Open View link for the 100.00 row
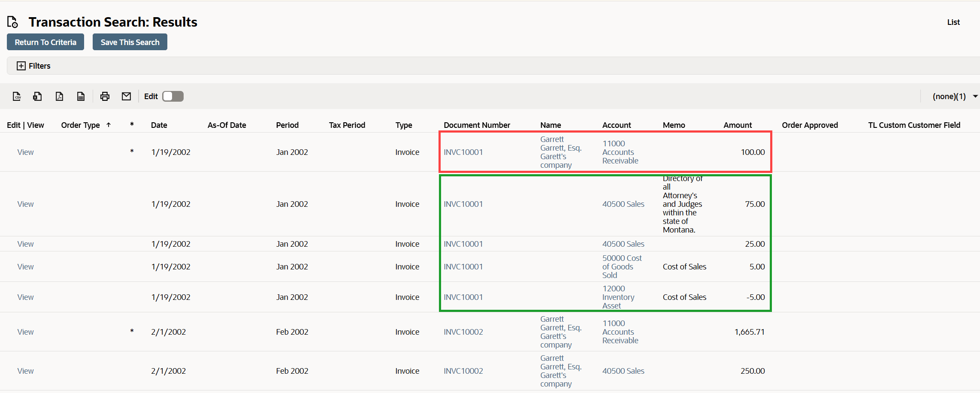The image size is (980, 393). click(25, 152)
